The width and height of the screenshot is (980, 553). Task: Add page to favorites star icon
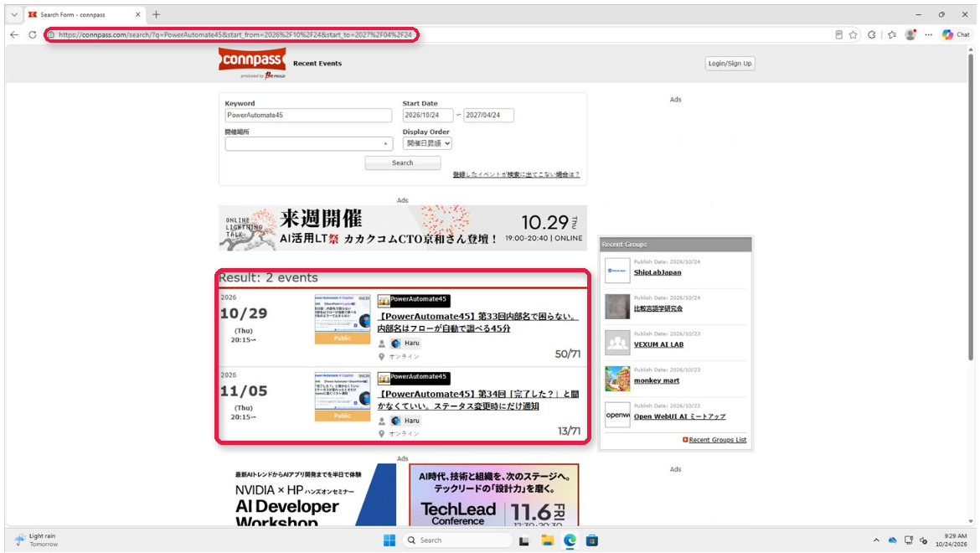coord(854,35)
